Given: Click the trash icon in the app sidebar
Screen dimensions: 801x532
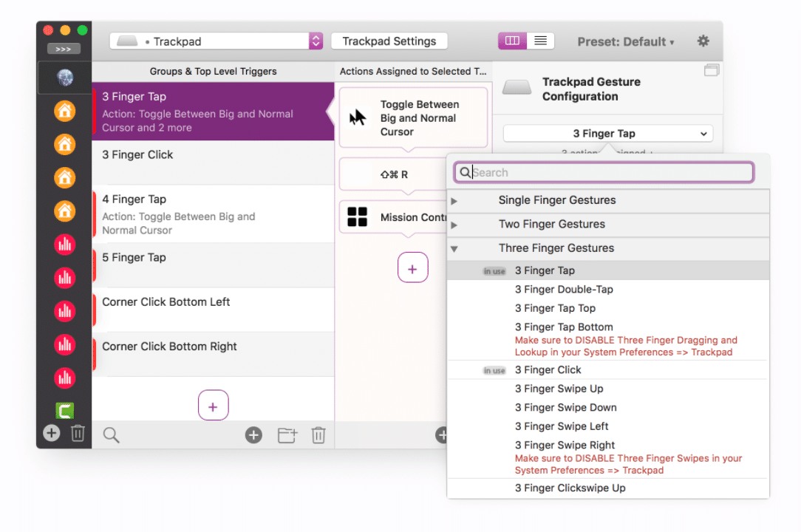Looking at the screenshot, I should tap(78, 434).
